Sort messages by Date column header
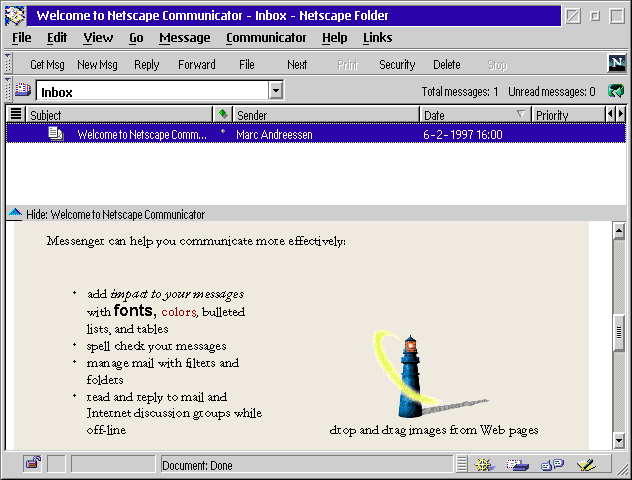The image size is (632, 480). [x=475, y=114]
